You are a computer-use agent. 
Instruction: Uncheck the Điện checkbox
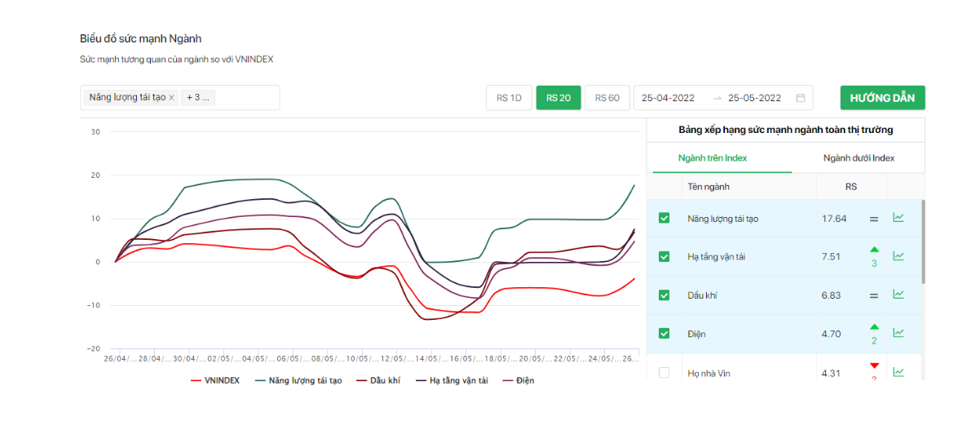(664, 333)
